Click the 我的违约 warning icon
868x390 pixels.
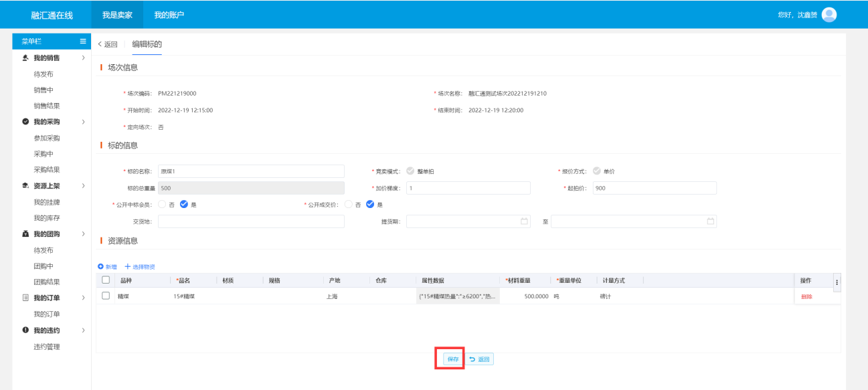[x=25, y=330]
